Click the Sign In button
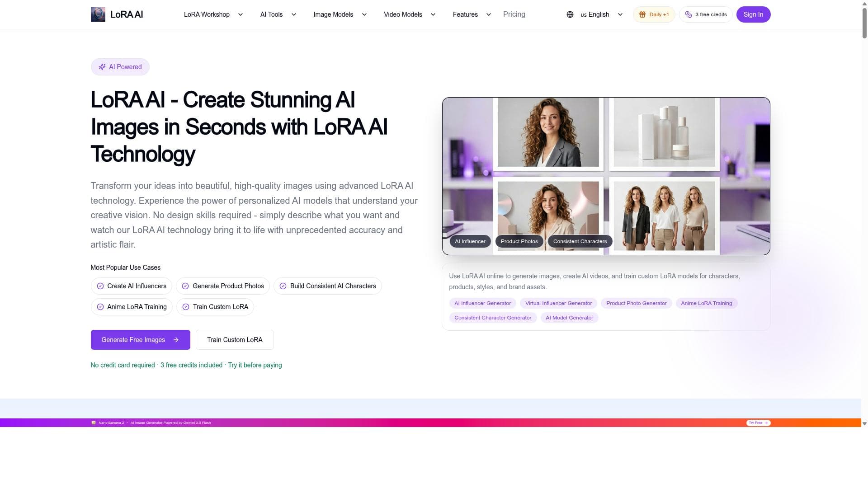 point(753,14)
